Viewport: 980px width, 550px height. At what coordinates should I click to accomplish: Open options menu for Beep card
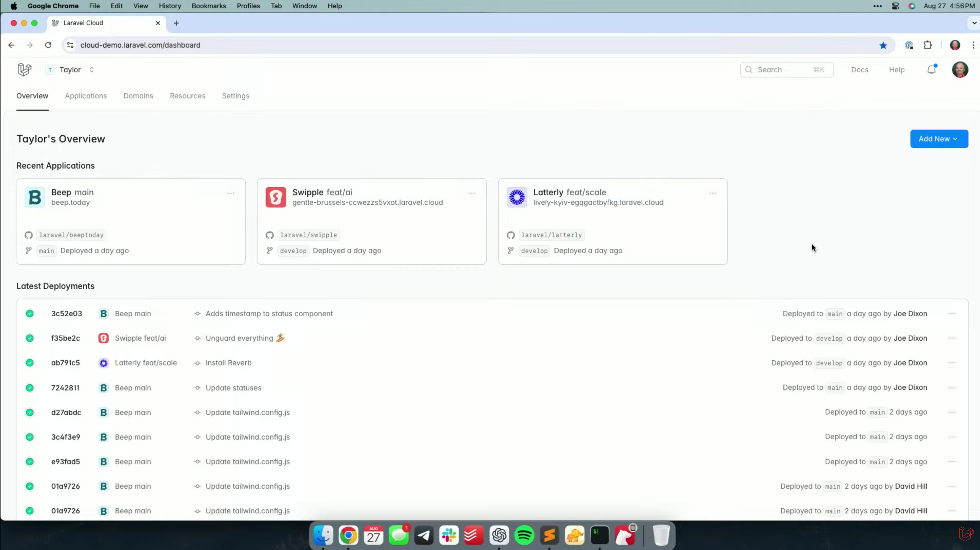click(231, 193)
